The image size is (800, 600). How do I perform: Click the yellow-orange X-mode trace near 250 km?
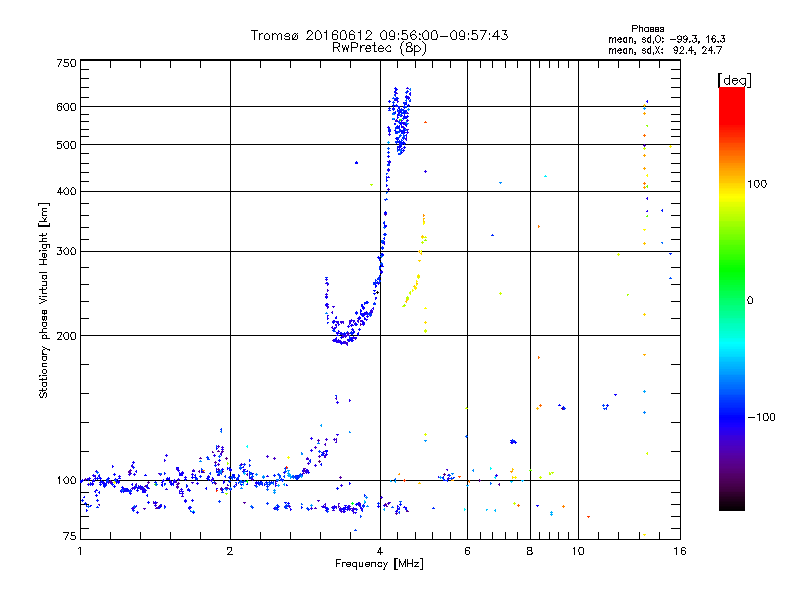(412, 290)
